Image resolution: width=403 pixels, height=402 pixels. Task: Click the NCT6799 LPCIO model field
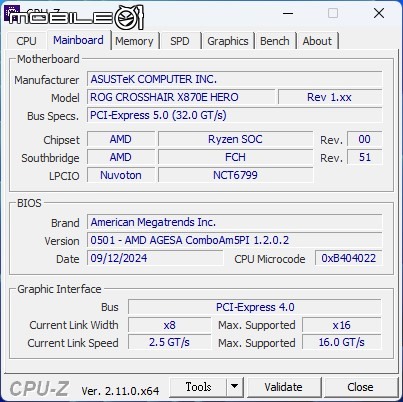(235, 175)
